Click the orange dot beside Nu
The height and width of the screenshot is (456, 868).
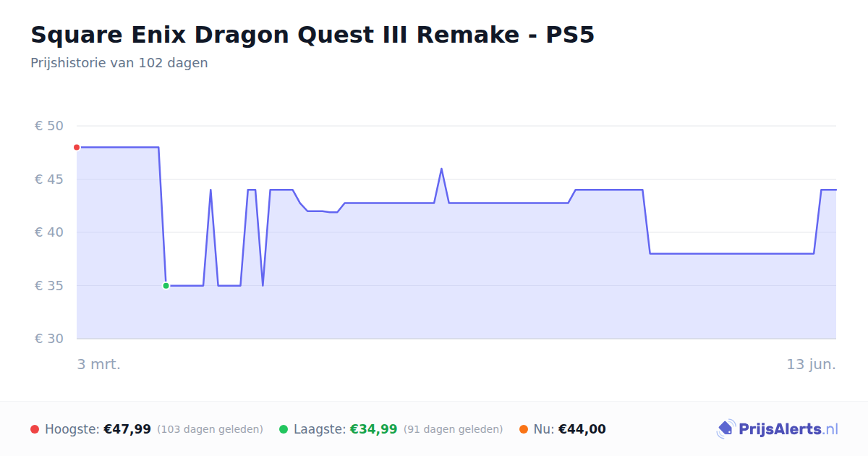tap(524, 430)
